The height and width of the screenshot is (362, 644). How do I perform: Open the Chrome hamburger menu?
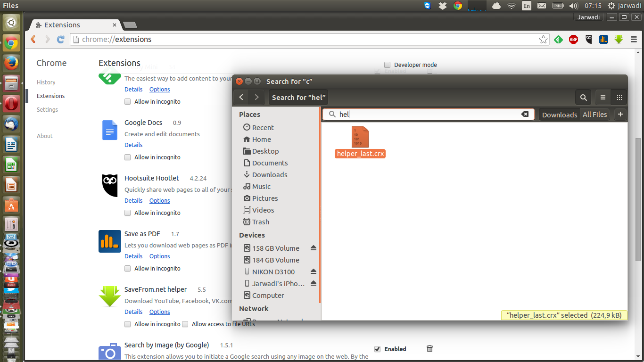coord(634,40)
